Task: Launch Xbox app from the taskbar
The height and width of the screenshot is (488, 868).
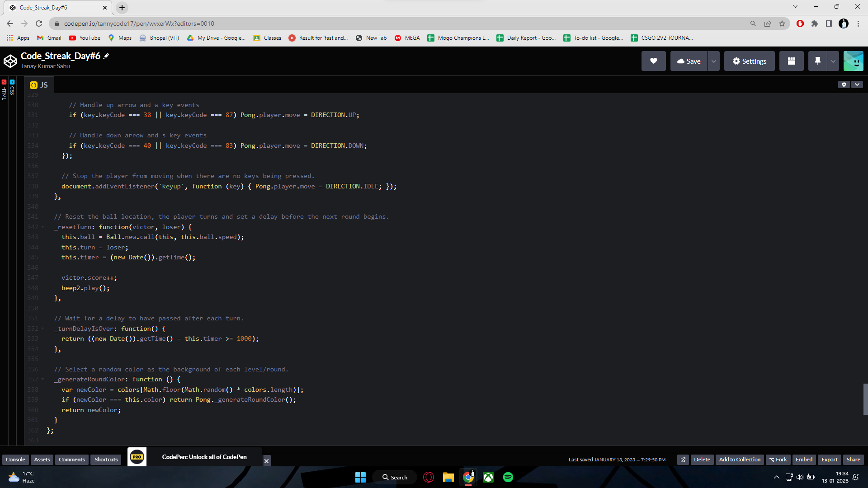Action: 488,477
